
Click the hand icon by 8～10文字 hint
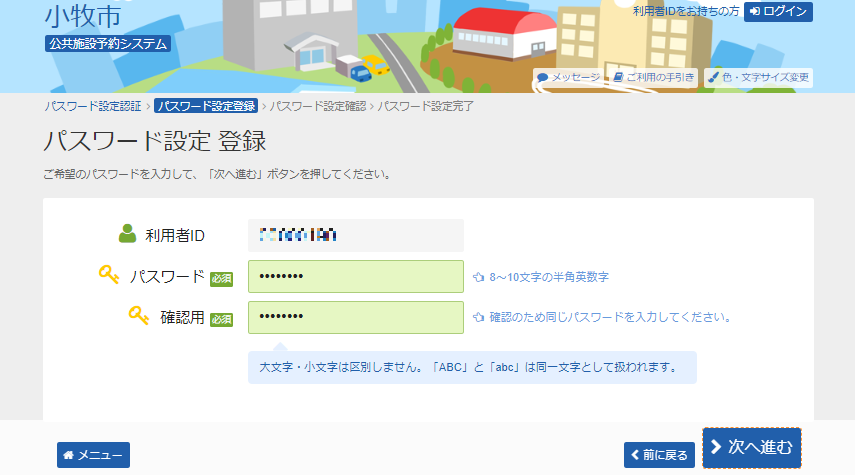coord(478,277)
